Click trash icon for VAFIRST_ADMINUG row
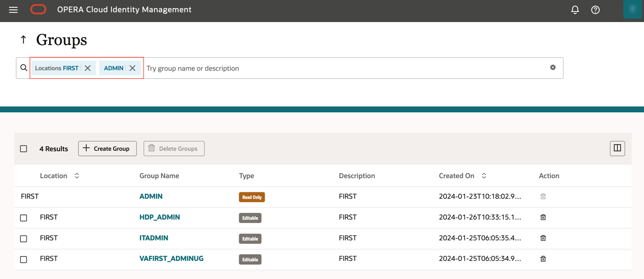 coord(543,259)
